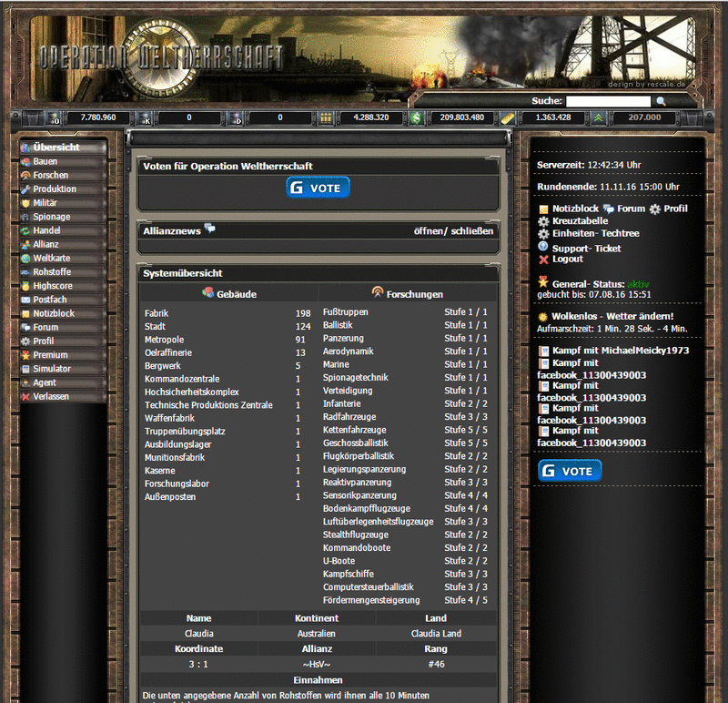Click the Produktion wrench icon
728x703 pixels.
click(25, 188)
